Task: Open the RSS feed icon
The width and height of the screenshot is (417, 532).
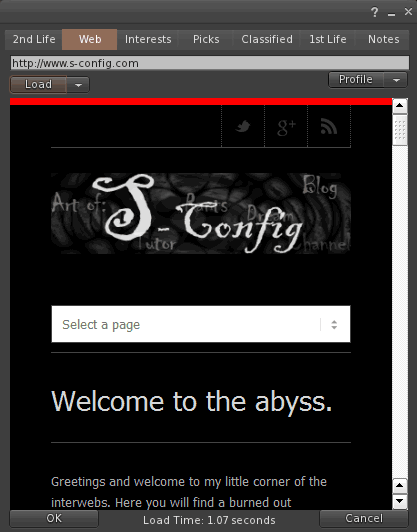Action: click(329, 127)
